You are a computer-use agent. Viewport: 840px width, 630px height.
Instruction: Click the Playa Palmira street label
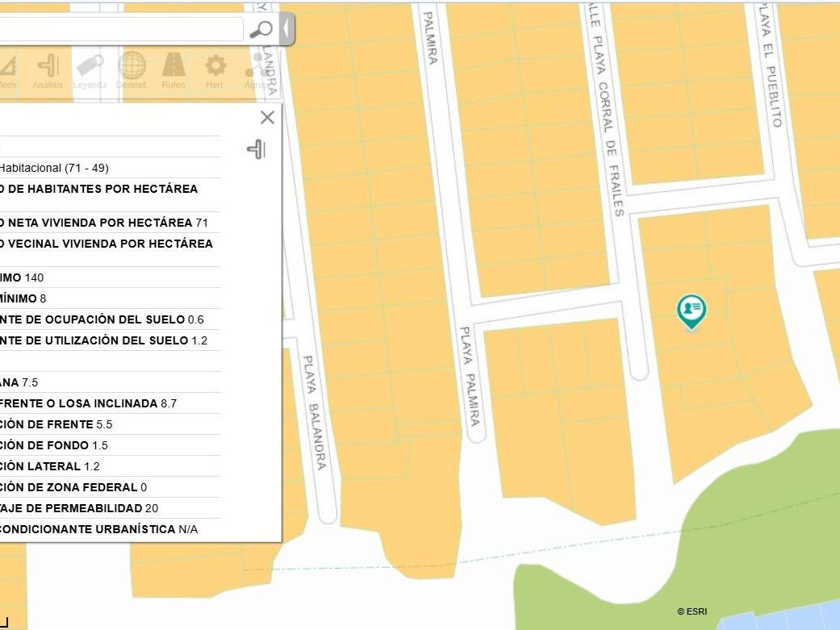pyautogui.click(x=470, y=376)
